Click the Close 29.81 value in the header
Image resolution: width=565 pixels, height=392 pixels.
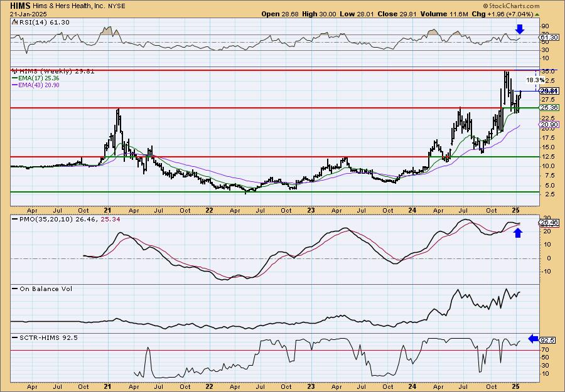point(397,14)
